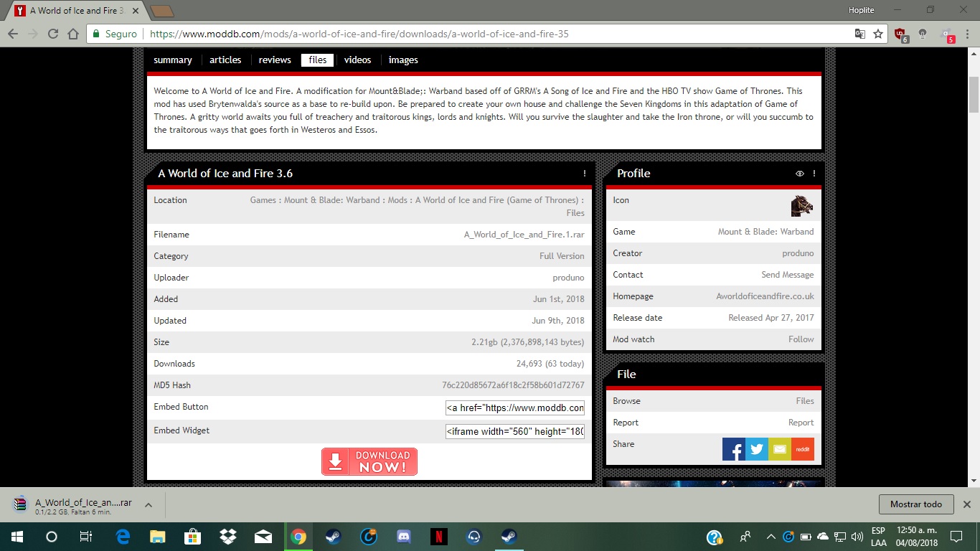Toggle the eye watch icon in Profile header
The image size is (980, 551).
pos(800,174)
